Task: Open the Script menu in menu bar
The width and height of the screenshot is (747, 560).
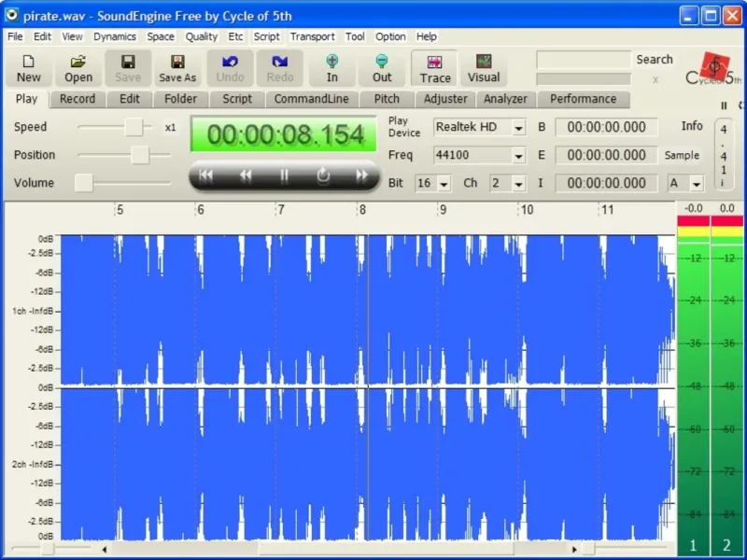Action: pos(266,36)
